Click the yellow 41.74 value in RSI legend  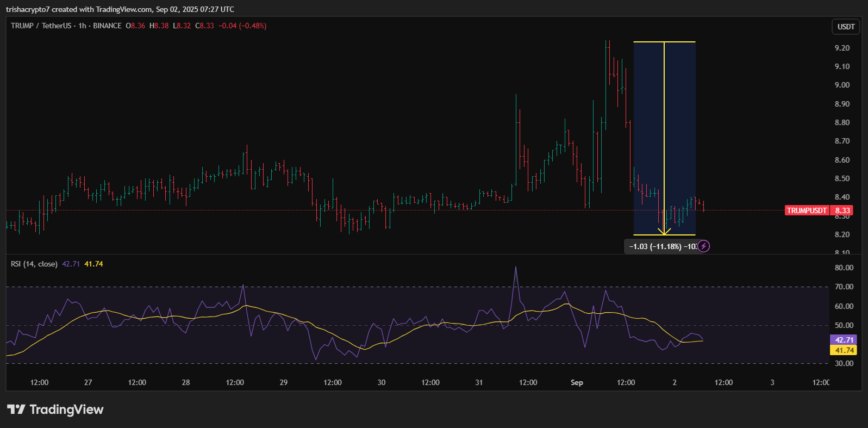[x=93, y=264]
